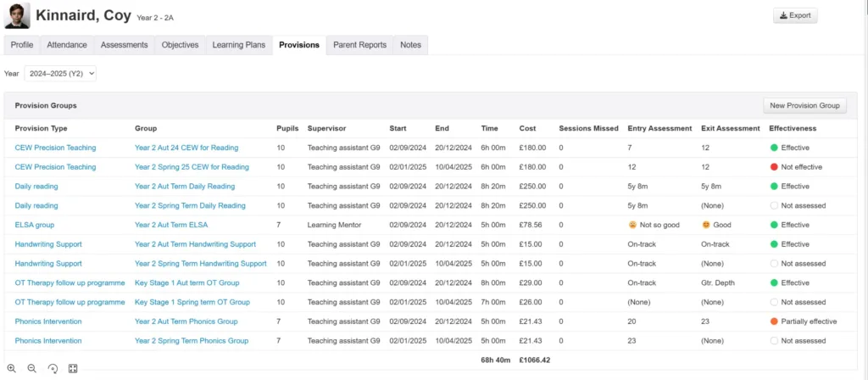Click Phonics Intervention in the Aut Term row
This screenshot has width=868, height=380.
tap(48, 321)
